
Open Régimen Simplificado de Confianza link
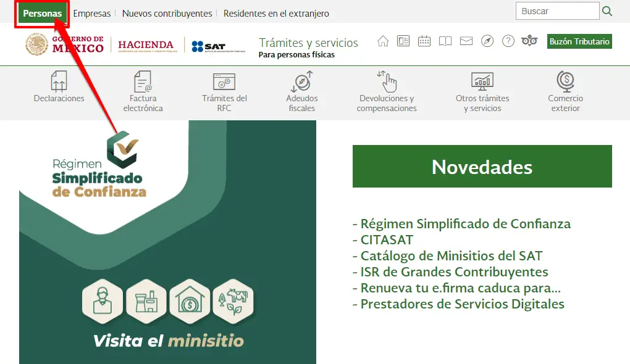coord(465,223)
